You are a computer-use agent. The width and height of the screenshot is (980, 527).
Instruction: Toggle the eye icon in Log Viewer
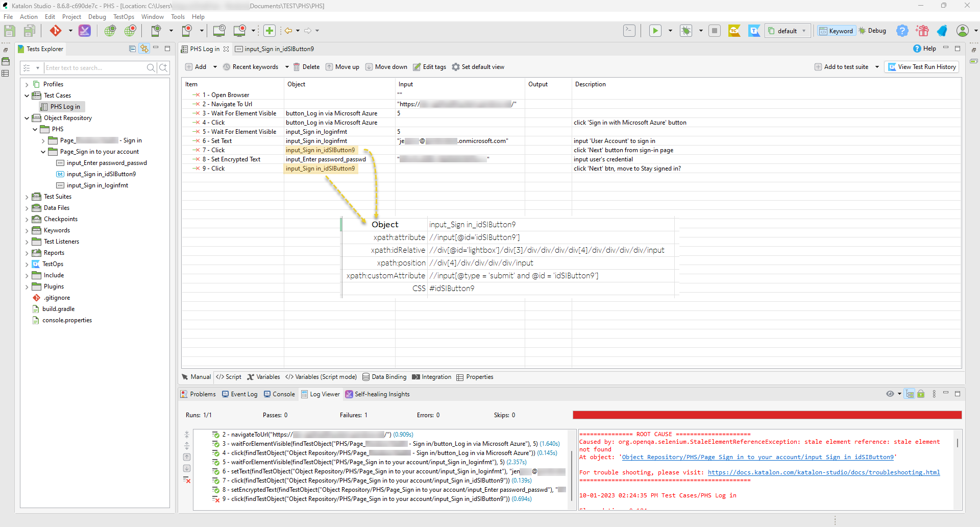[890, 394]
